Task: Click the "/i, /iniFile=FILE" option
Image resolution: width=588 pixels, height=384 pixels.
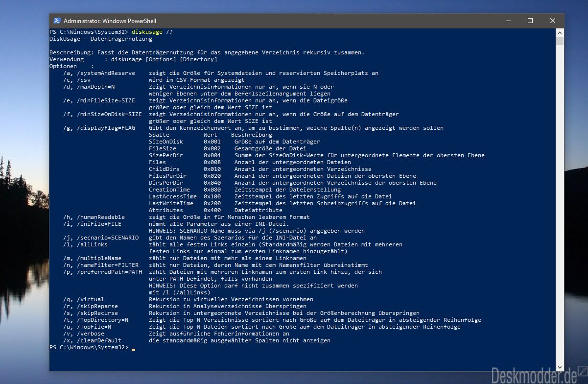Action: 92,224
